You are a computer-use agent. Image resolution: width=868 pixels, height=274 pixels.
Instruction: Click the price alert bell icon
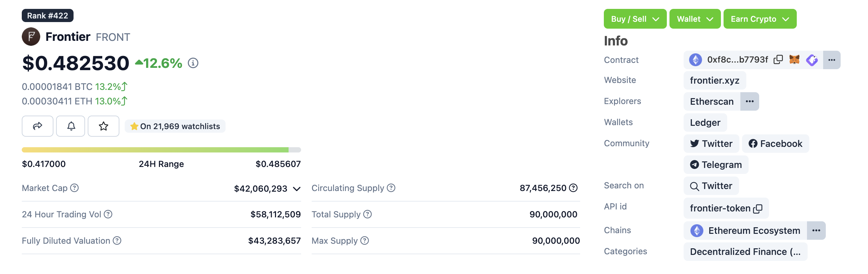pyautogui.click(x=71, y=126)
